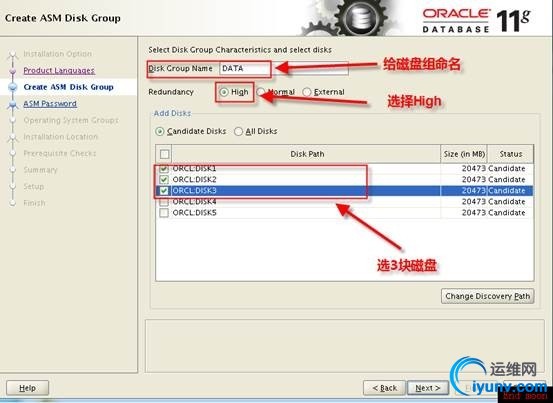The width and height of the screenshot is (553, 403).
Task: Proceed with the Next button
Action: click(x=428, y=388)
